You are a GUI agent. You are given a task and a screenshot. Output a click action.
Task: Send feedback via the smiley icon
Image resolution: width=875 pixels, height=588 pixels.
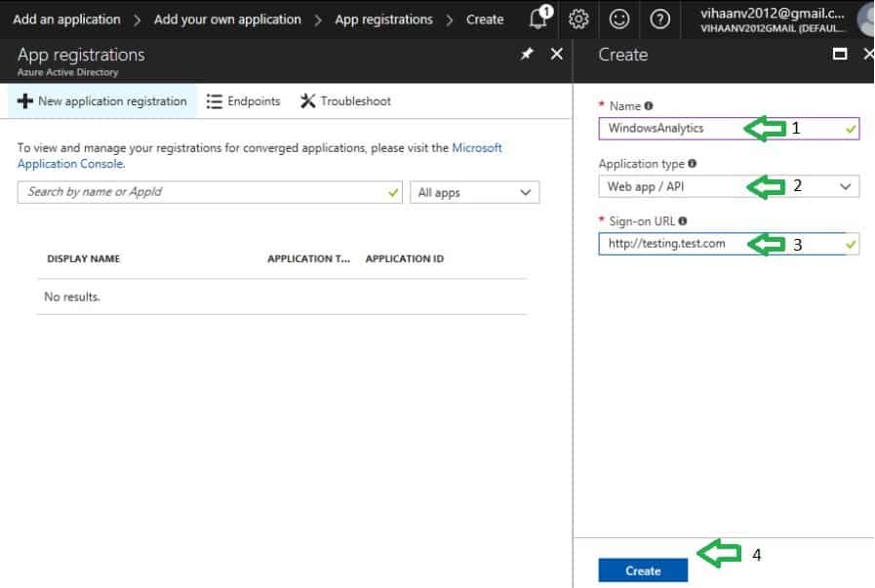(618, 19)
